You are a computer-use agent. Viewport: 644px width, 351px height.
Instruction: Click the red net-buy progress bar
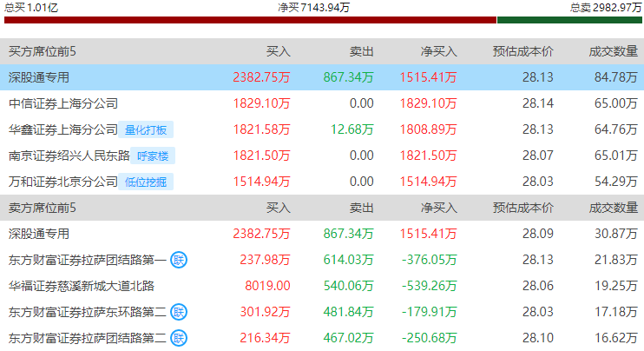tap(250, 20)
